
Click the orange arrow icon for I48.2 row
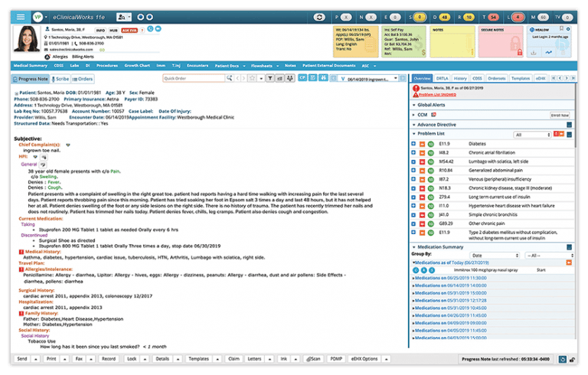(422, 153)
